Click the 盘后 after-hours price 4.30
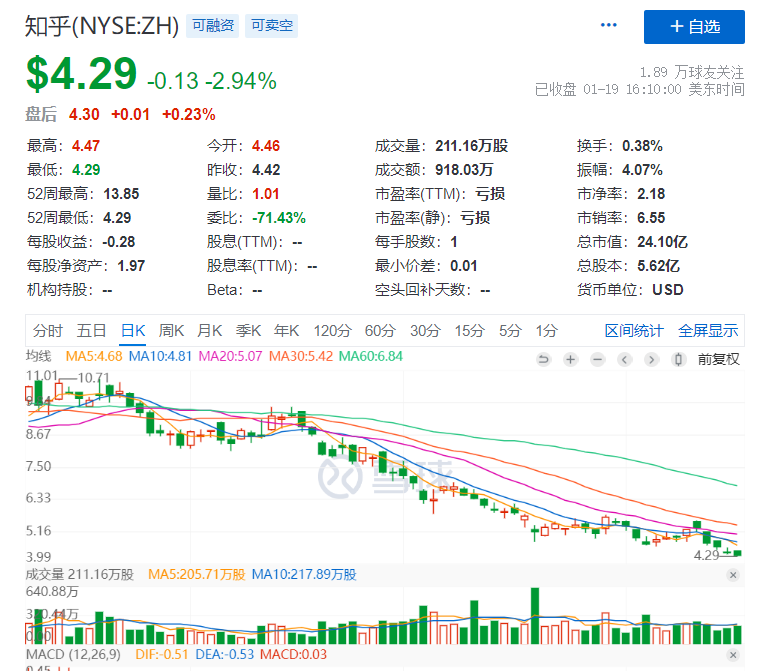The image size is (759, 671). (x=84, y=114)
